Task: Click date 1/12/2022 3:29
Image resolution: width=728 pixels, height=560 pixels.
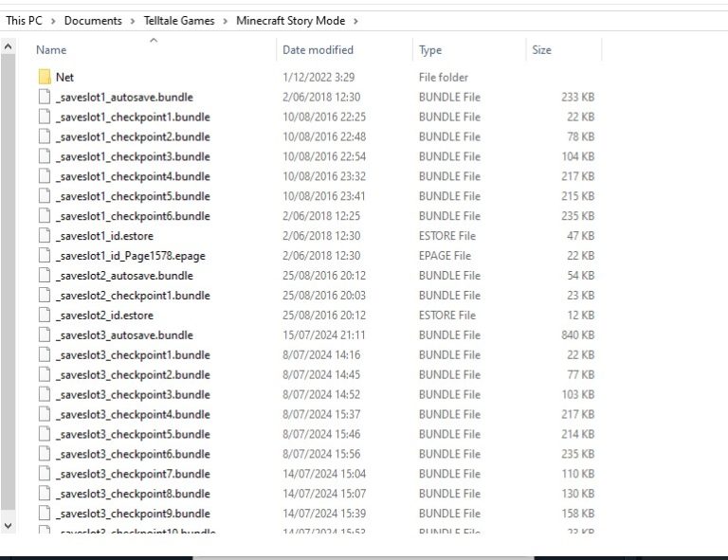Action: [318, 77]
